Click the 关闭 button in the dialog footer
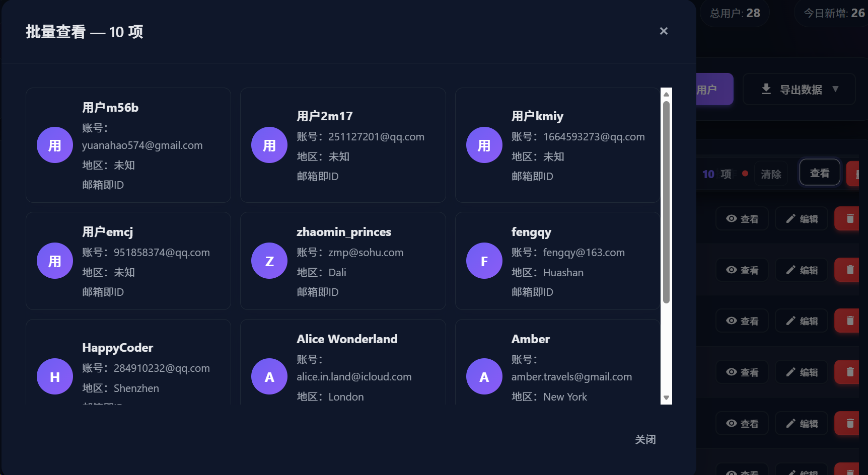This screenshot has width=868, height=475. [645, 439]
